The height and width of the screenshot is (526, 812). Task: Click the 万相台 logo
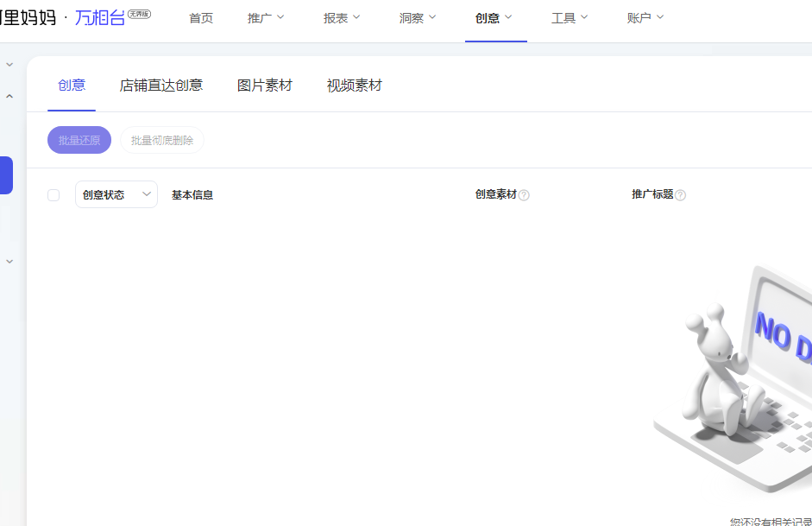99,18
